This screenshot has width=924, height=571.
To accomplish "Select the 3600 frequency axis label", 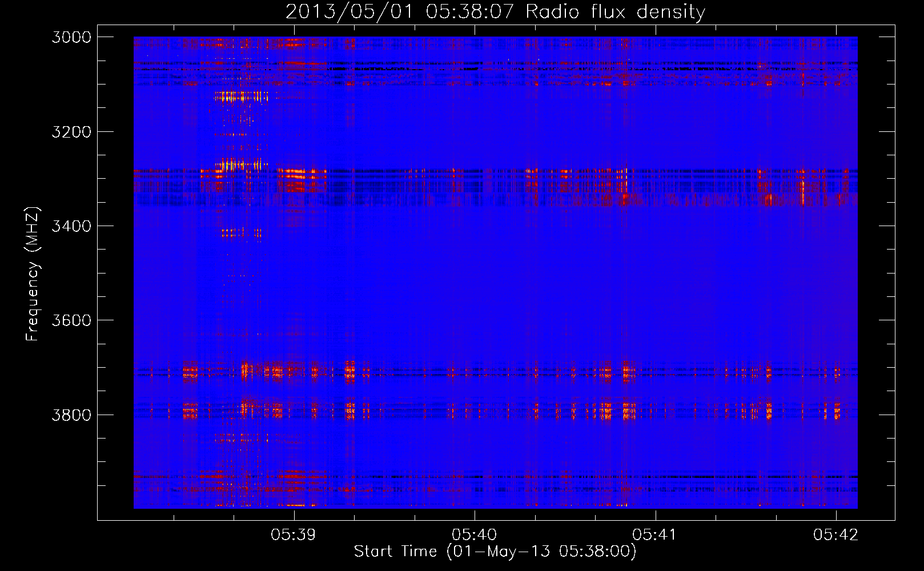I will [x=71, y=320].
